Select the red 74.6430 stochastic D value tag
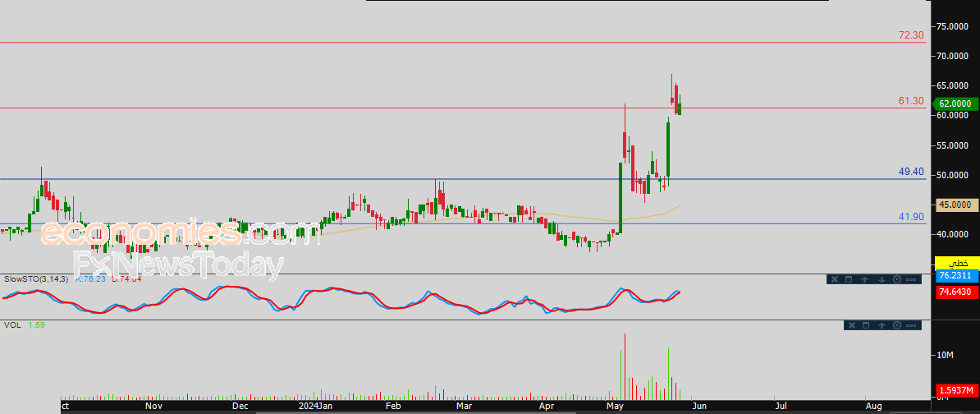This screenshot has width=980, height=414. (x=955, y=292)
